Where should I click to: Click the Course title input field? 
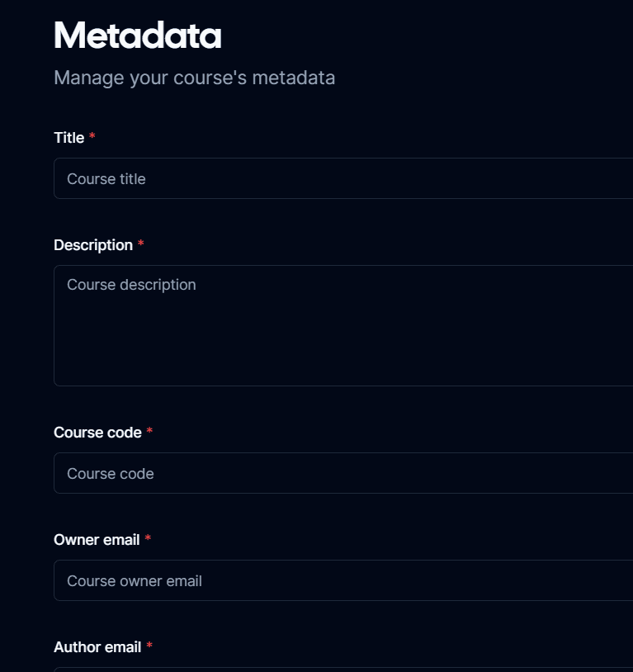tap(343, 178)
